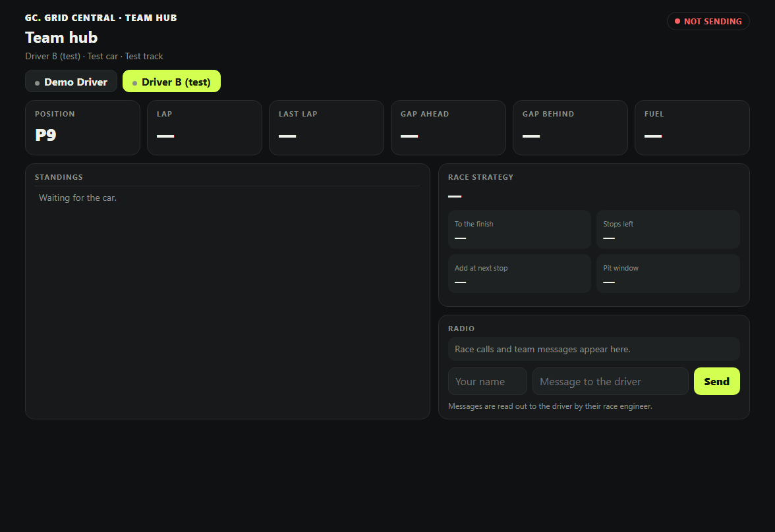Click the GAP BEHIND stat card
The width and height of the screenshot is (775, 532).
click(x=571, y=128)
